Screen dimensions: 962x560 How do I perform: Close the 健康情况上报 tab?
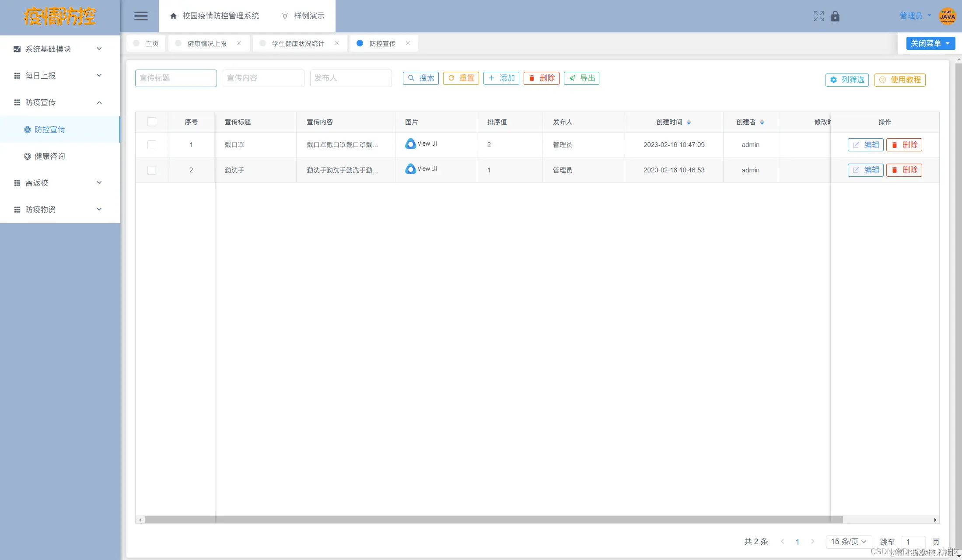point(239,43)
